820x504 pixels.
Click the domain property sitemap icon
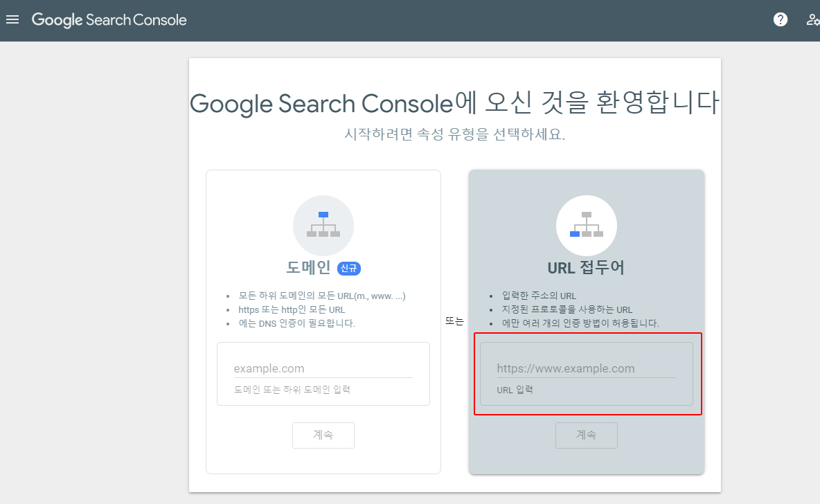click(323, 225)
